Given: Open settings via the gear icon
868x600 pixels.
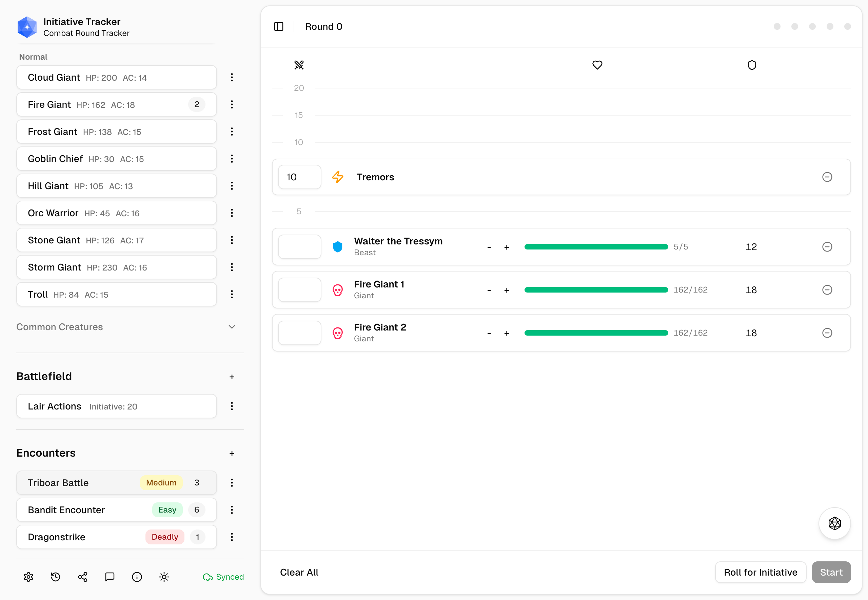Looking at the screenshot, I should click(x=28, y=577).
